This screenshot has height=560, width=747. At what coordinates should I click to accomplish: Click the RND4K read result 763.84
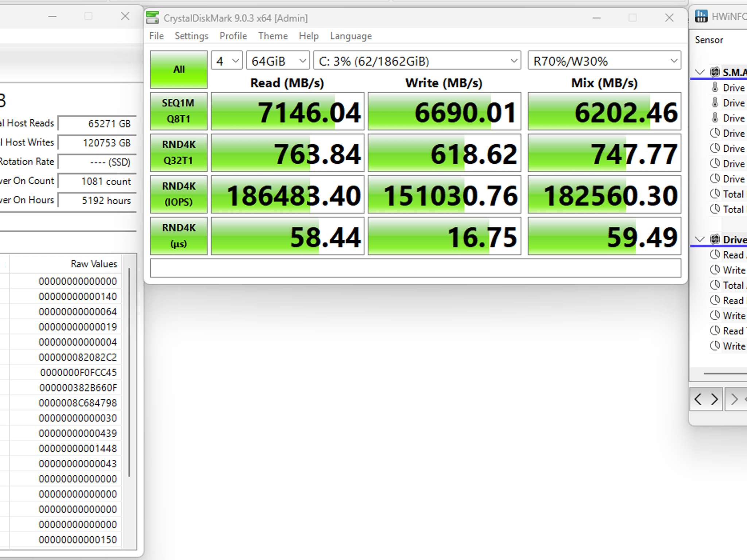[x=287, y=153]
